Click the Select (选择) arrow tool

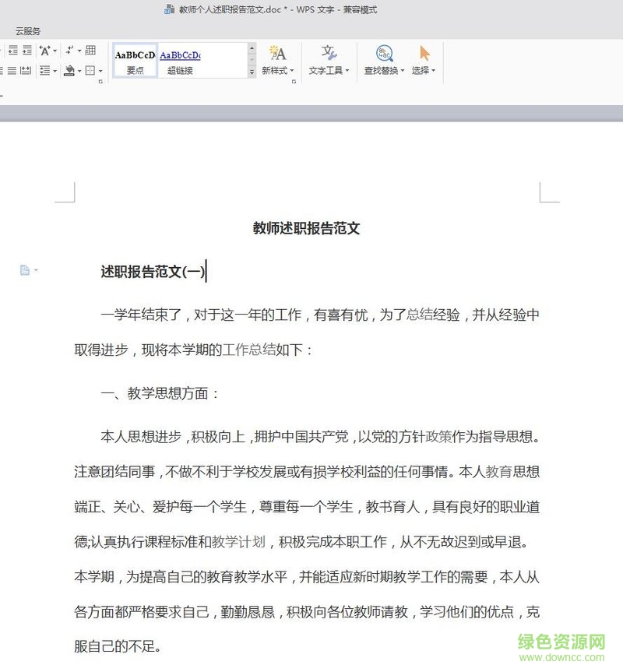[x=423, y=53]
